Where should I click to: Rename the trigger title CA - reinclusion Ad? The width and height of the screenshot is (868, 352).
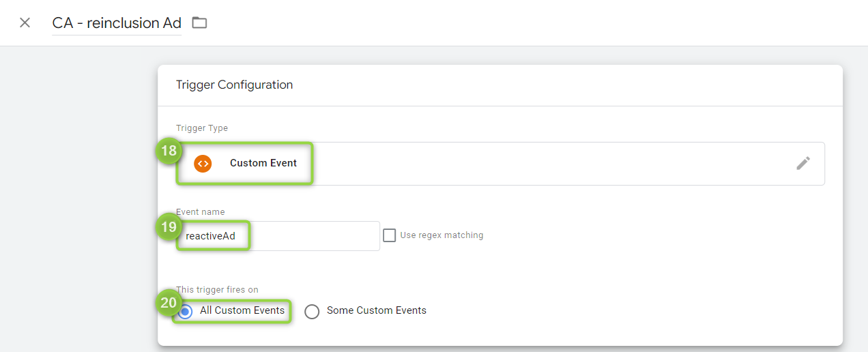click(117, 23)
